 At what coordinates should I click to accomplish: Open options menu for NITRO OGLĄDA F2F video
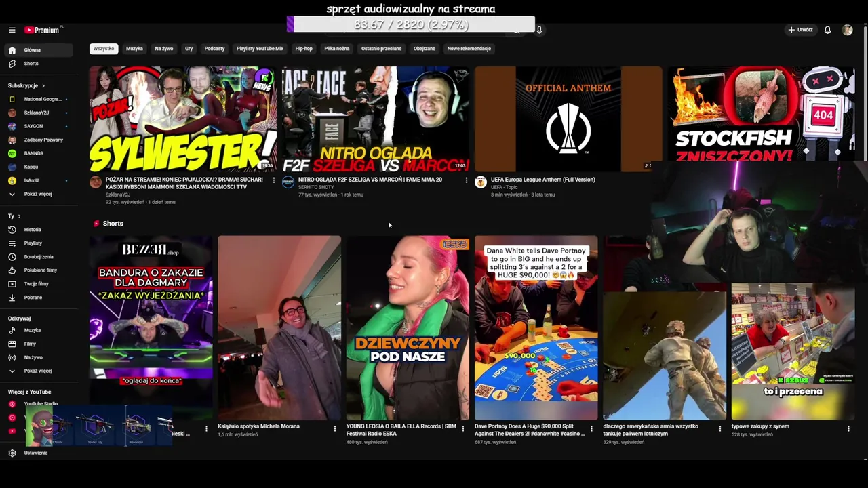[466, 180]
